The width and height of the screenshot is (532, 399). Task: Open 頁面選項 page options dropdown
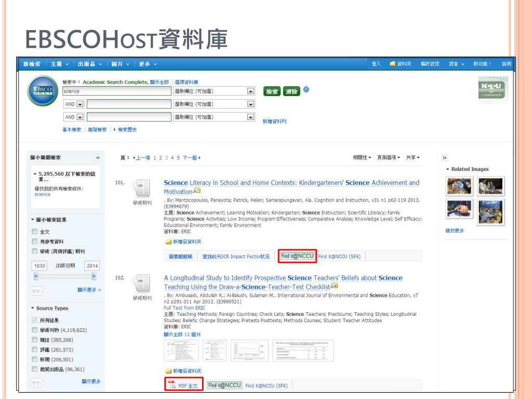389,157
